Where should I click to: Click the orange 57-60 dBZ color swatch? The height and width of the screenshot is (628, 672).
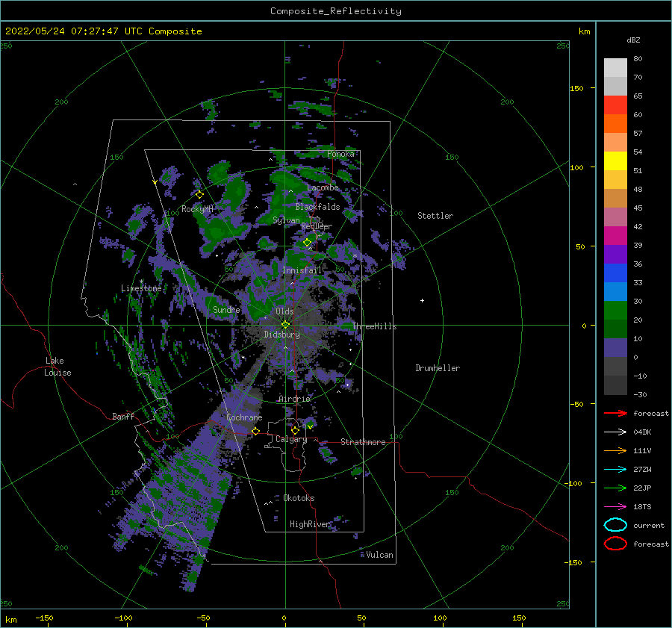click(x=615, y=124)
